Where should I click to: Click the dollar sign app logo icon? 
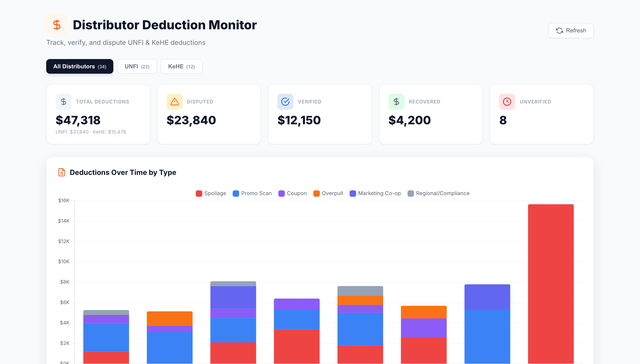coord(57,24)
